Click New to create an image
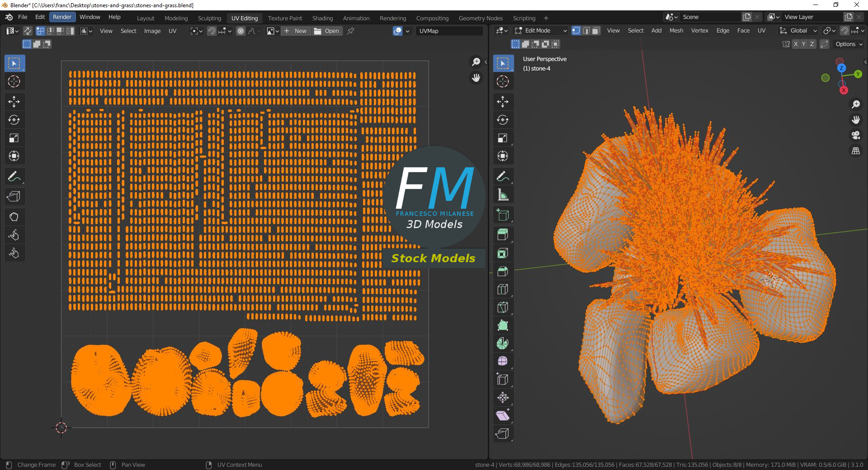868x470 pixels. 296,31
